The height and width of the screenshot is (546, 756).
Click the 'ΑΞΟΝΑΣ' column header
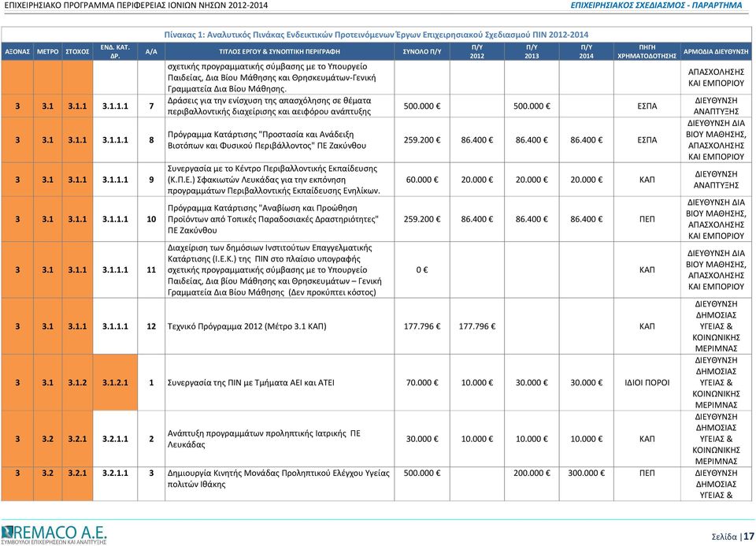(x=17, y=52)
